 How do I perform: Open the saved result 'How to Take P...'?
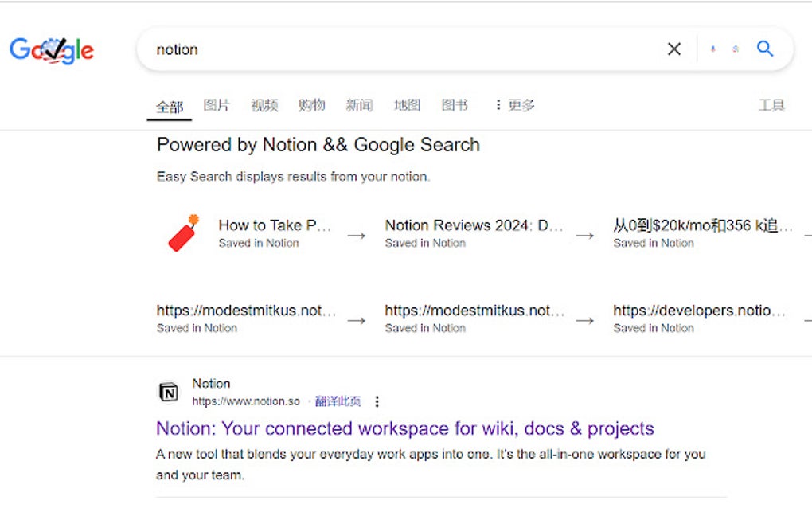coord(275,225)
